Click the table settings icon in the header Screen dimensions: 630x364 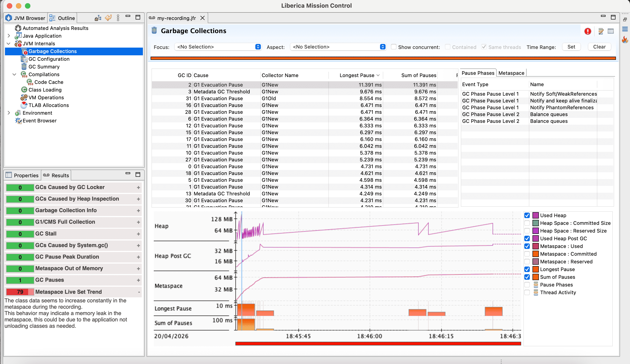[x=610, y=31]
